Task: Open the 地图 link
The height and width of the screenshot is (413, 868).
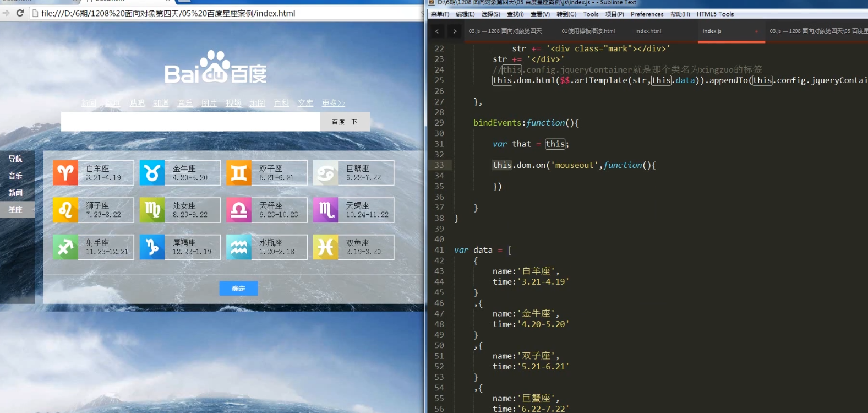Action: coord(257,103)
